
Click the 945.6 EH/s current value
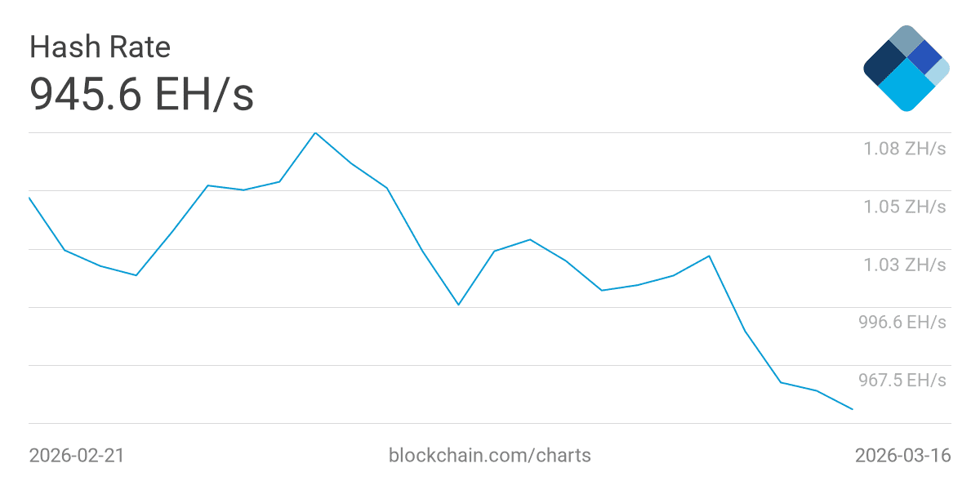pyautogui.click(x=141, y=93)
